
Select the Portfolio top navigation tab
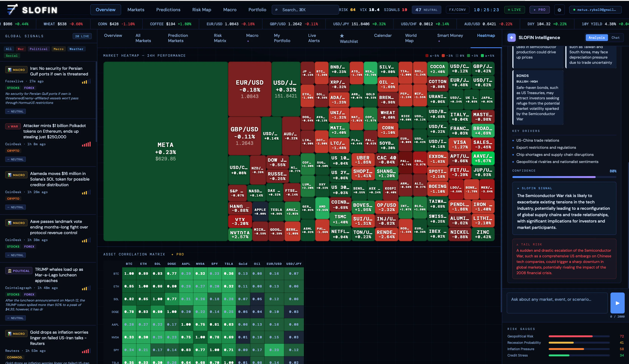257,10
